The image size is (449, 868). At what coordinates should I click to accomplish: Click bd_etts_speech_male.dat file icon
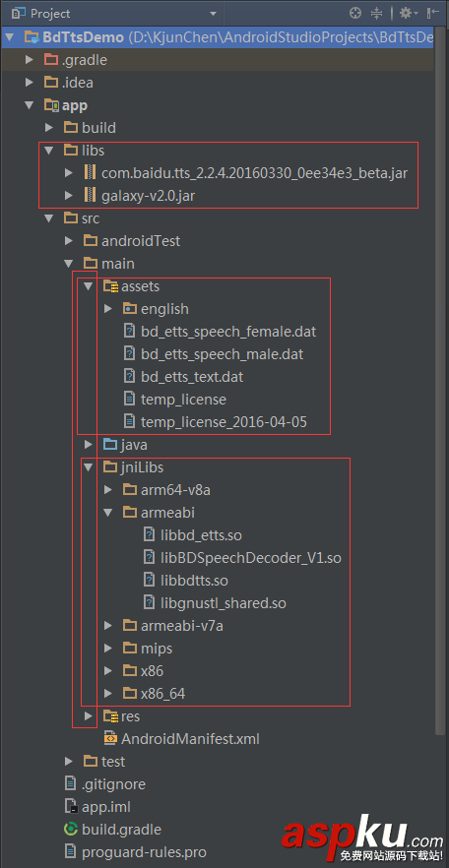[130, 354]
